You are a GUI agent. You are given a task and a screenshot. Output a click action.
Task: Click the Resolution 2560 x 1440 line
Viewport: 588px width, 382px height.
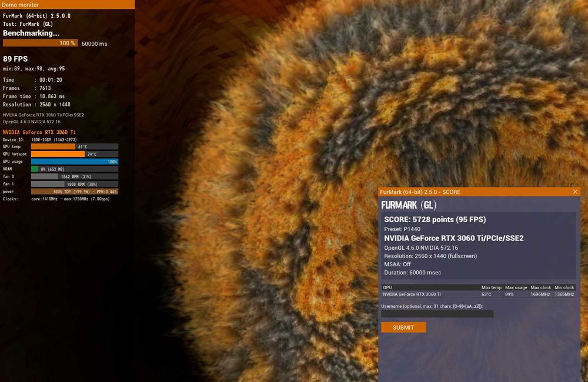pyautogui.click(x=36, y=105)
